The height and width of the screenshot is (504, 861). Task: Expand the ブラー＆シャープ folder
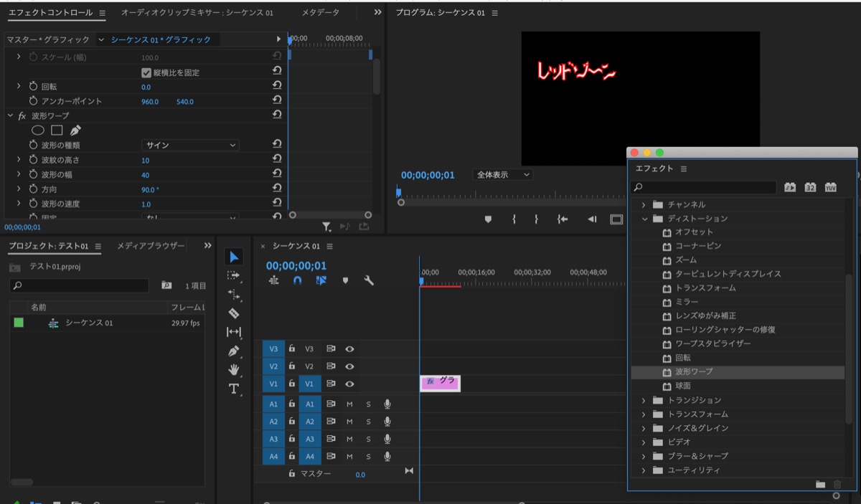644,456
